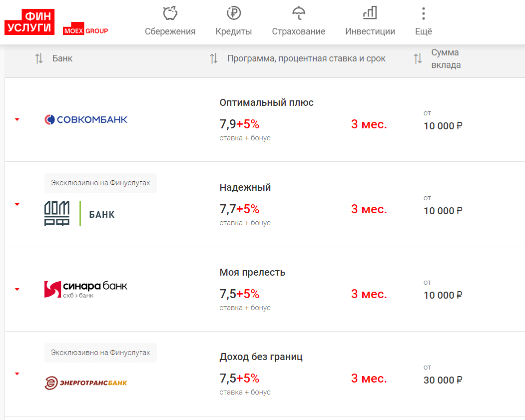Click 10 000 ₽ amount for Надежный

click(443, 211)
